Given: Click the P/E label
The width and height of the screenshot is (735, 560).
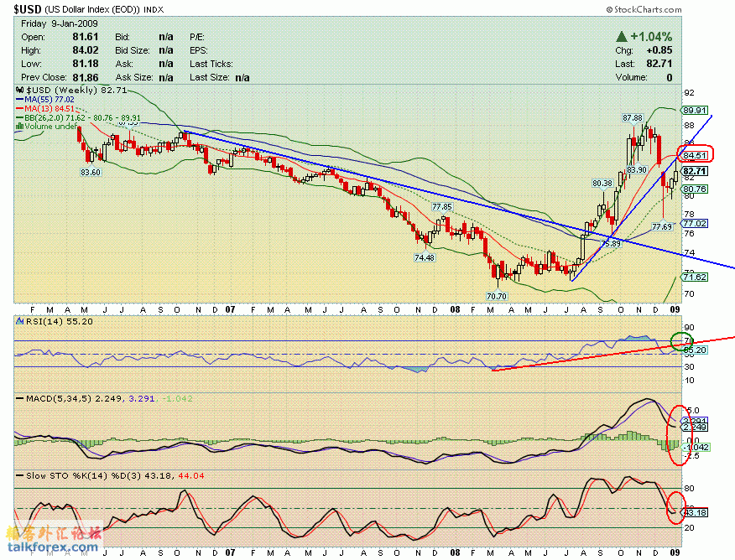Looking at the screenshot, I should pos(197,37).
